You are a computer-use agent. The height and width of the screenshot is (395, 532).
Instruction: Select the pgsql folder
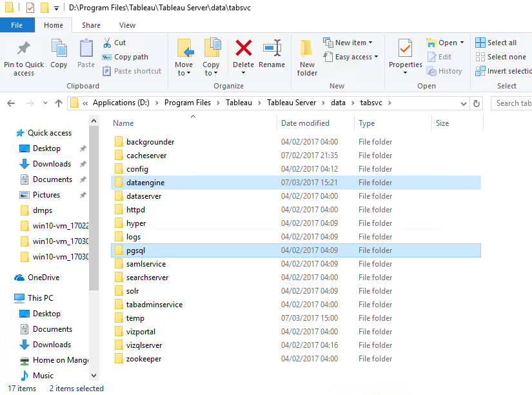click(296, 250)
